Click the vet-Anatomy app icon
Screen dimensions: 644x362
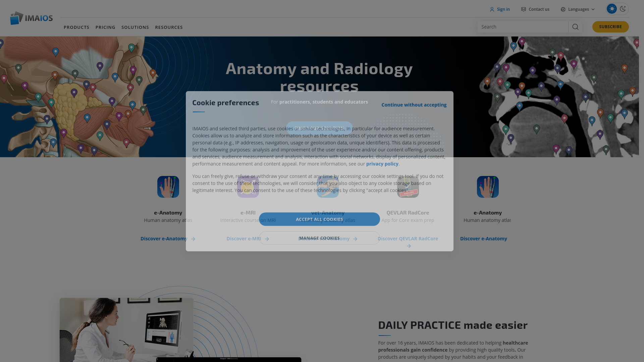pyautogui.click(x=328, y=187)
